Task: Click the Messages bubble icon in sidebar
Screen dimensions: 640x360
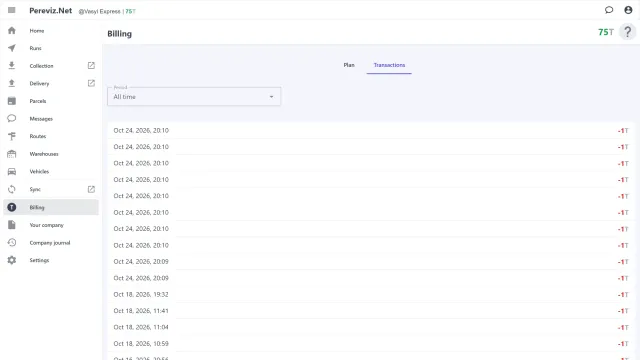Action: pos(12,118)
